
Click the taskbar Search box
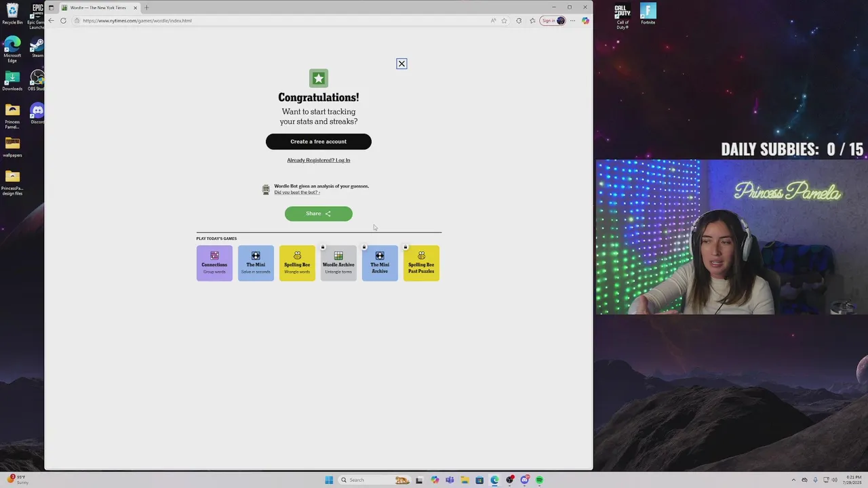[x=375, y=480]
